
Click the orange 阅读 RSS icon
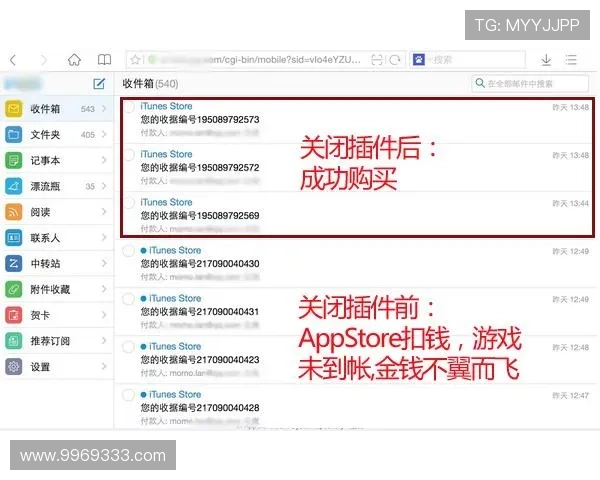click(14, 212)
